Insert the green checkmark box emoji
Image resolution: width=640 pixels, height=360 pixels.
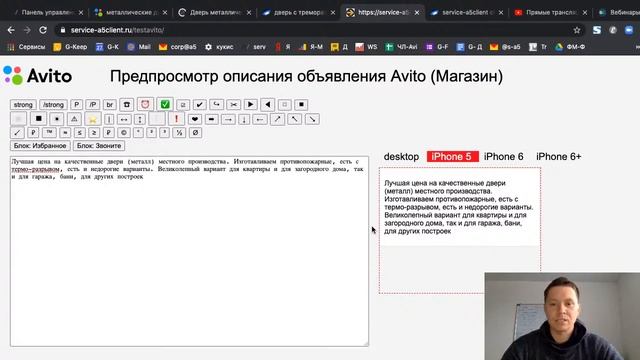tap(165, 104)
